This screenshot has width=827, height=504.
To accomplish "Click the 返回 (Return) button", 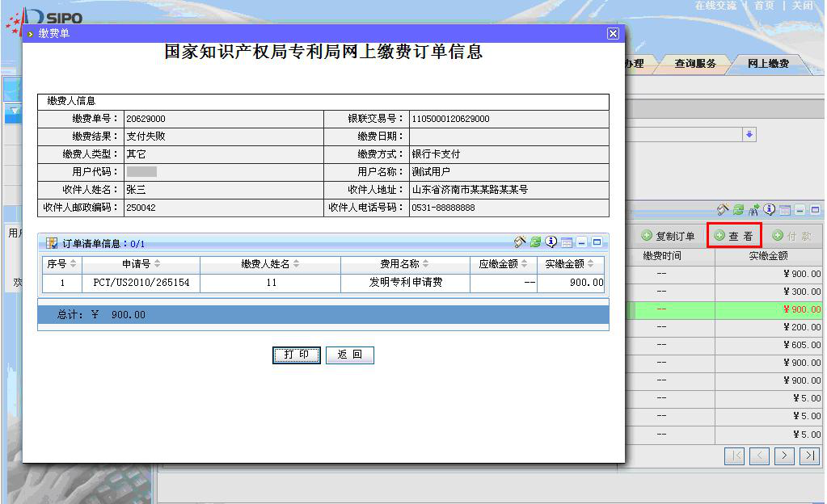I will click(350, 355).
